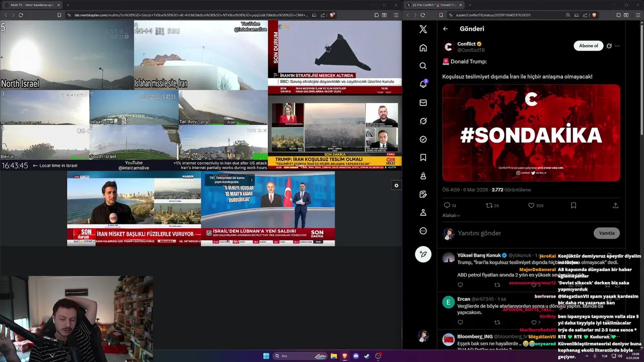This screenshot has height=362, width=644.
Task: Share the Conflict tweet
Action: (x=615, y=206)
